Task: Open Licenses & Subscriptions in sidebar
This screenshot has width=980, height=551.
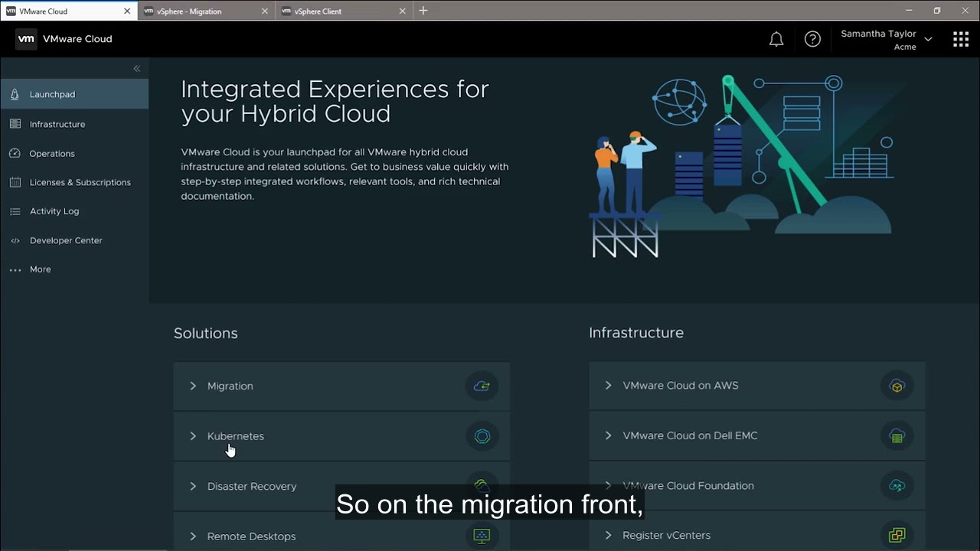Action: tap(74, 182)
